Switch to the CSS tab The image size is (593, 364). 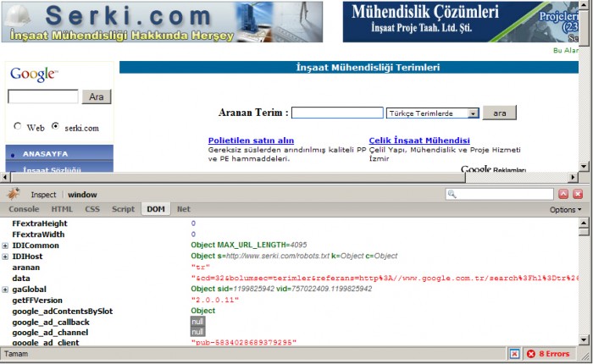tap(92, 209)
